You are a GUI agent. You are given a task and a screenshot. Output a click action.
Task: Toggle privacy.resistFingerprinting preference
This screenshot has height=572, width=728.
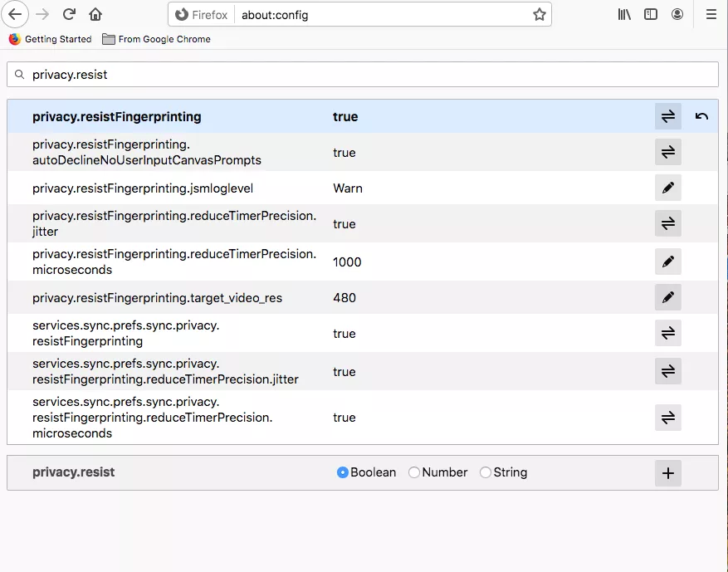click(x=667, y=116)
